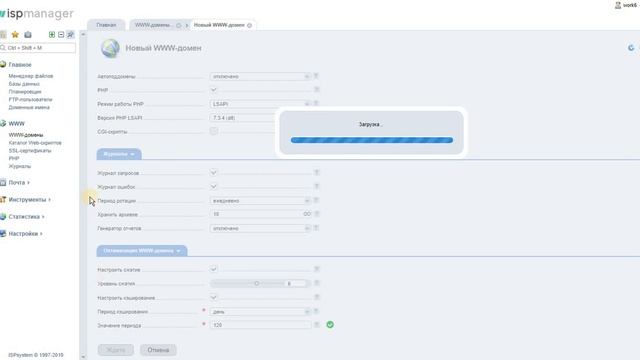
Task: Click the Загрузка progress bar
Action: click(372, 140)
